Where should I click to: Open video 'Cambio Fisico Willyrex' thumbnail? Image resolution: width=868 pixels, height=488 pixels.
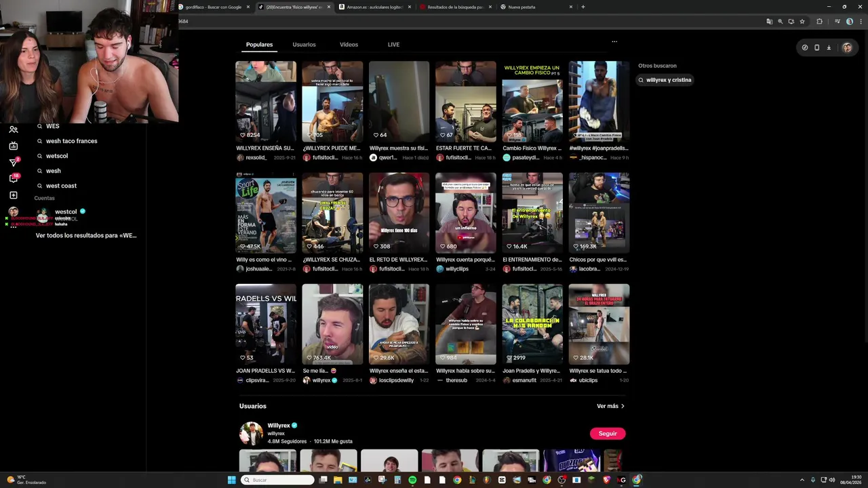click(x=532, y=102)
